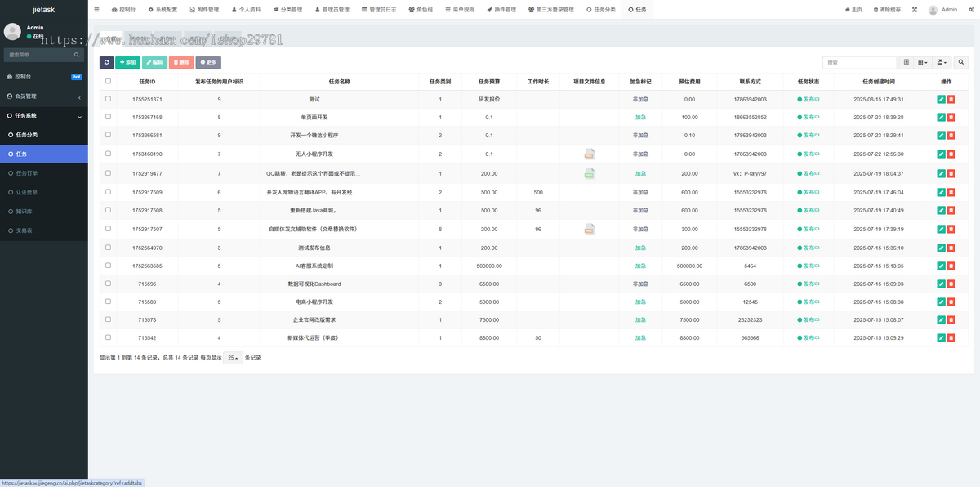Click the 任务ID column header

click(147, 81)
